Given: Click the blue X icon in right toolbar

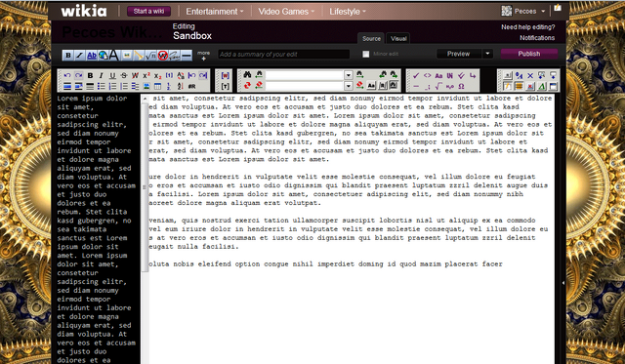Looking at the screenshot, I should coord(530,75).
